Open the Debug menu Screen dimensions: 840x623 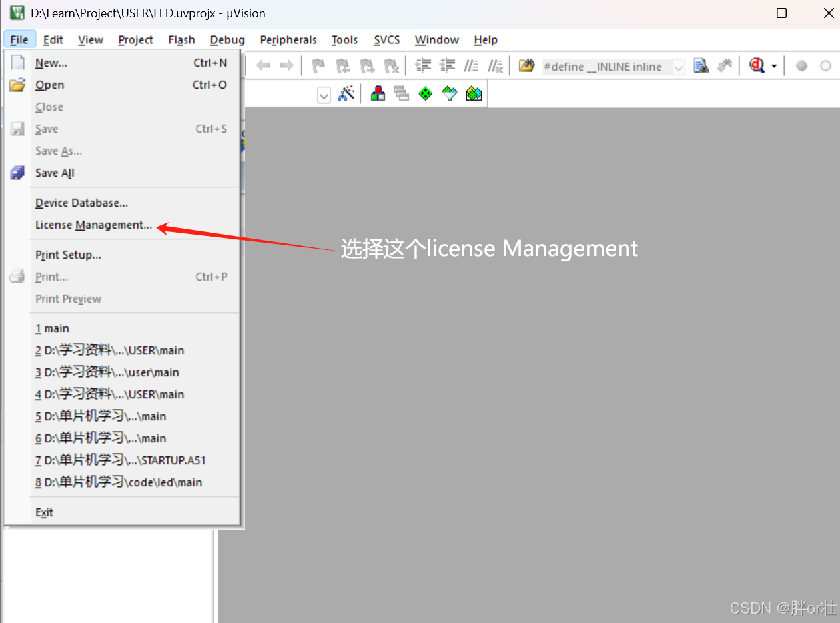coord(228,40)
